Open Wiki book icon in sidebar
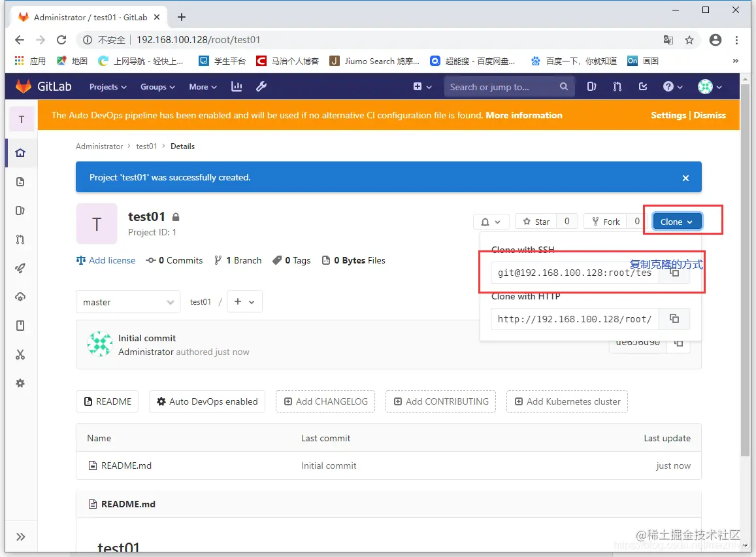This screenshot has width=756, height=557. 20,326
